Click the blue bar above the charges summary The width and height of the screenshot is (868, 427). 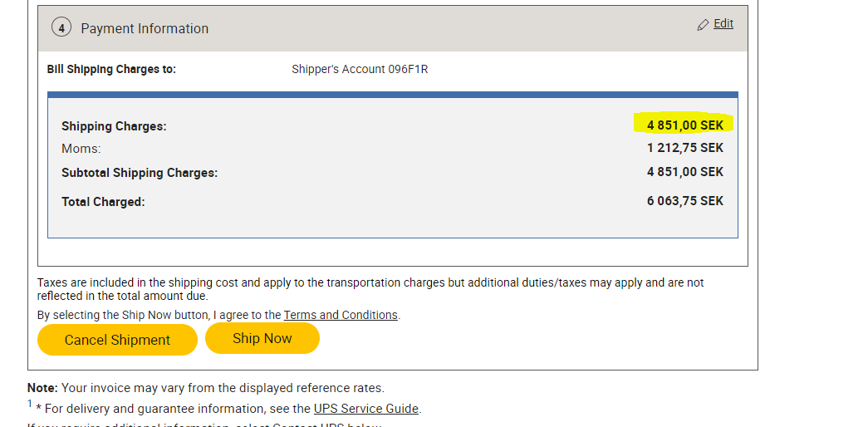pyautogui.click(x=393, y=95)
